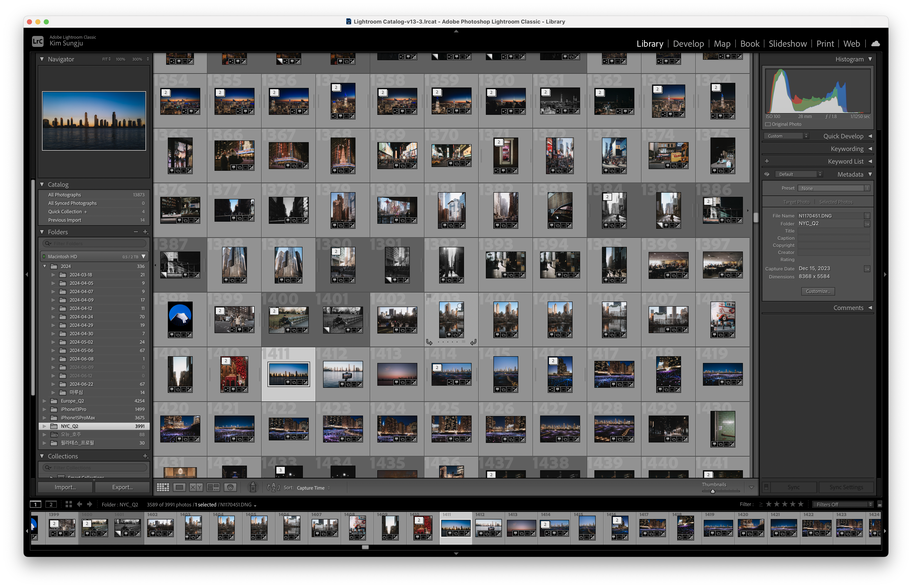Select the Painter spray can tool
This screenshot has height=588, width=912.
(253, 487)
